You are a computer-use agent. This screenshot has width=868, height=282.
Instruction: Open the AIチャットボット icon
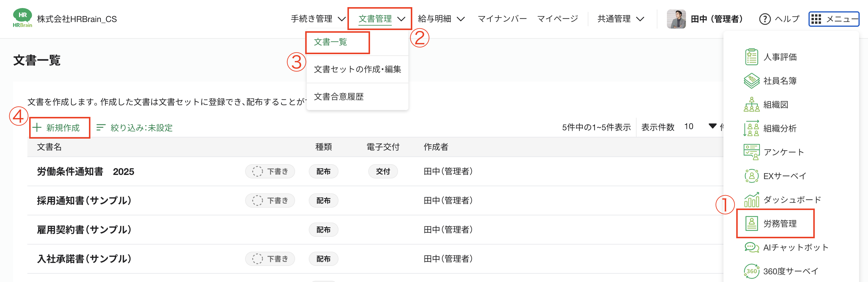[751, 247]
